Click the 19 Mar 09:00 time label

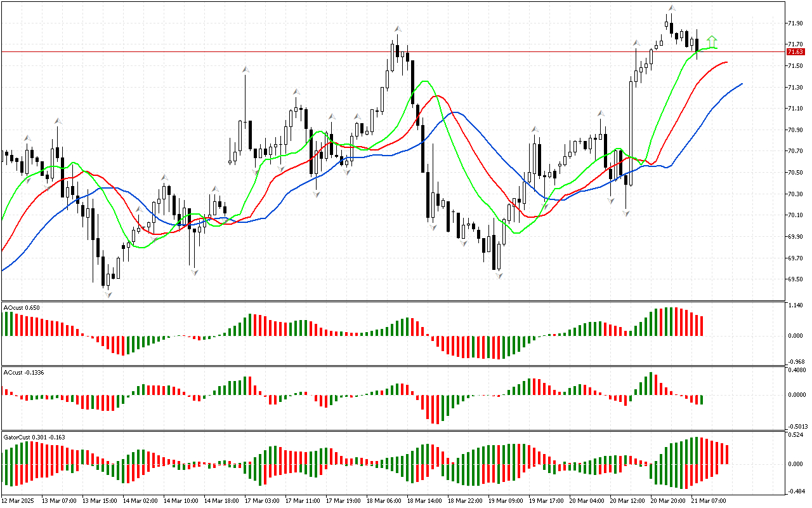tap(506, 501)
